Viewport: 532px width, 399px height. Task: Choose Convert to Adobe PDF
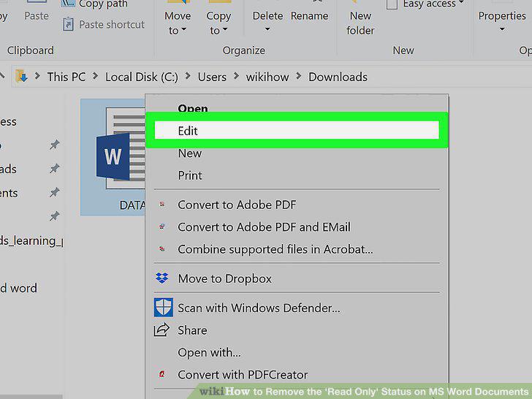click(237, 205)
